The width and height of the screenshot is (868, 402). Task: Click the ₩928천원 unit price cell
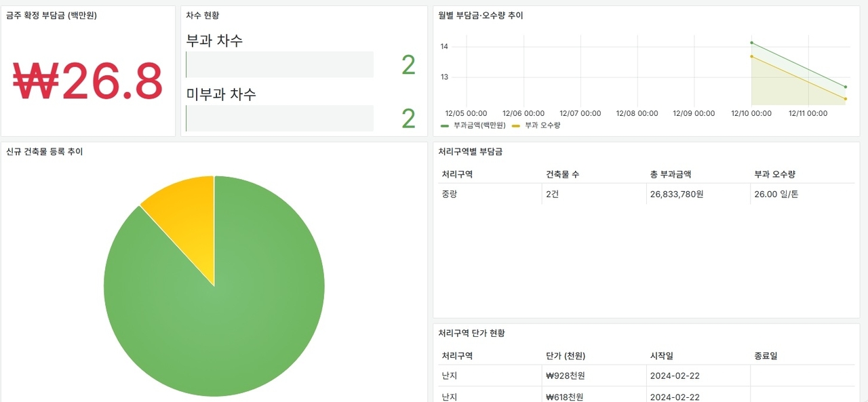[564, 375]
